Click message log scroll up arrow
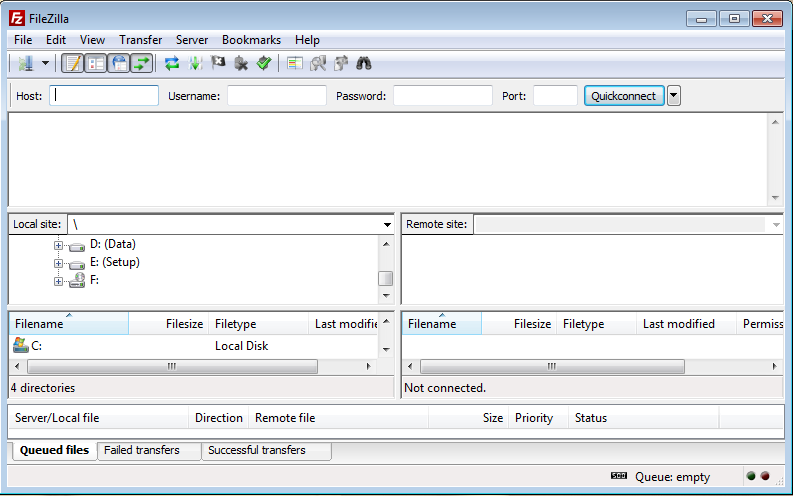Screen dimensions: 793x496 click(x=775, y=122)
